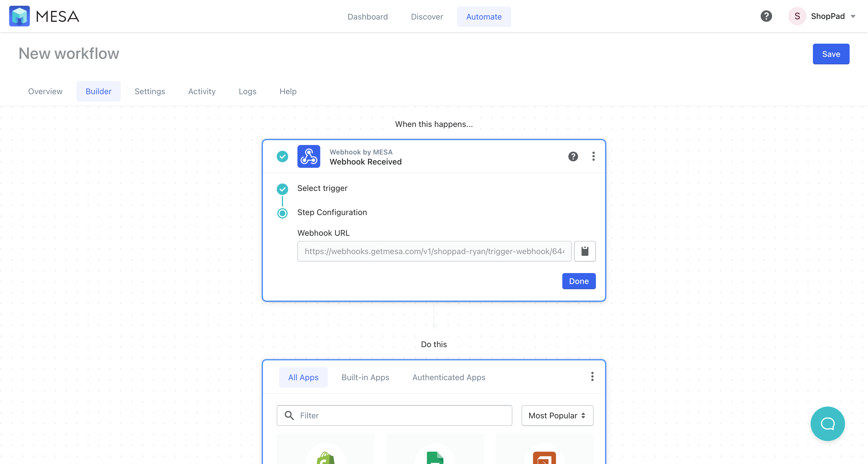Viewport: 868px width, 464px height.
Task: Open the Most Popular sort dropdown
Action: [x=557, y=416]
